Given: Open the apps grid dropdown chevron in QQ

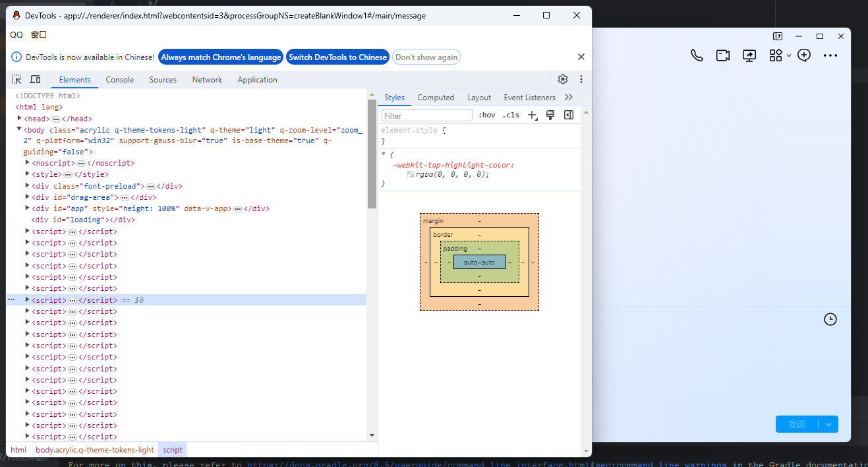Looking at the screenshot, I should [x=789, y=56].
